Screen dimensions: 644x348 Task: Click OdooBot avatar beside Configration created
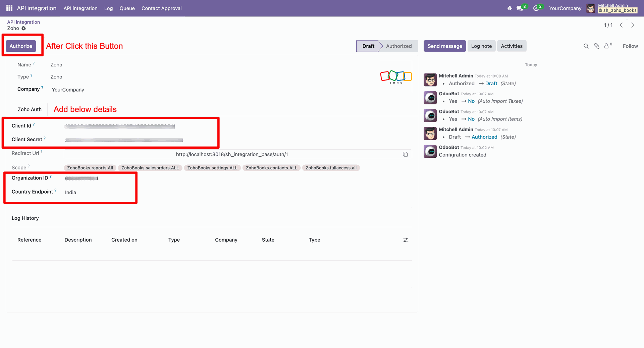[x=430, y=151]
